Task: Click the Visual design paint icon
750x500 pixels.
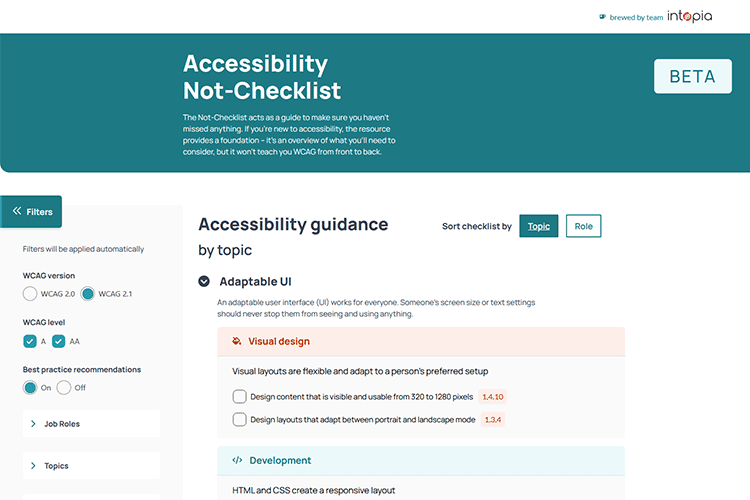Action: [236, 341]
